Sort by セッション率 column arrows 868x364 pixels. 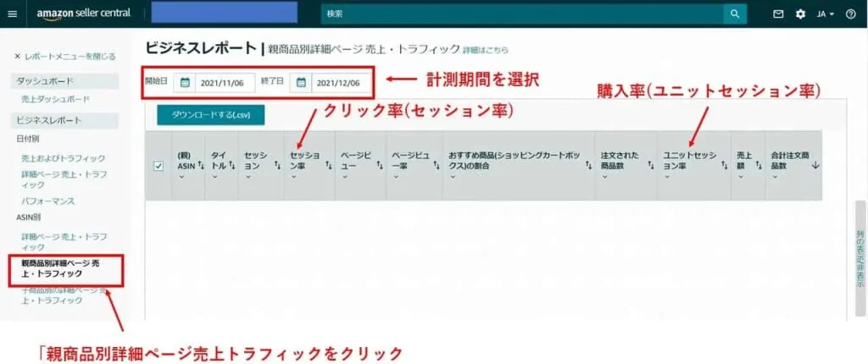pos(328,165)
